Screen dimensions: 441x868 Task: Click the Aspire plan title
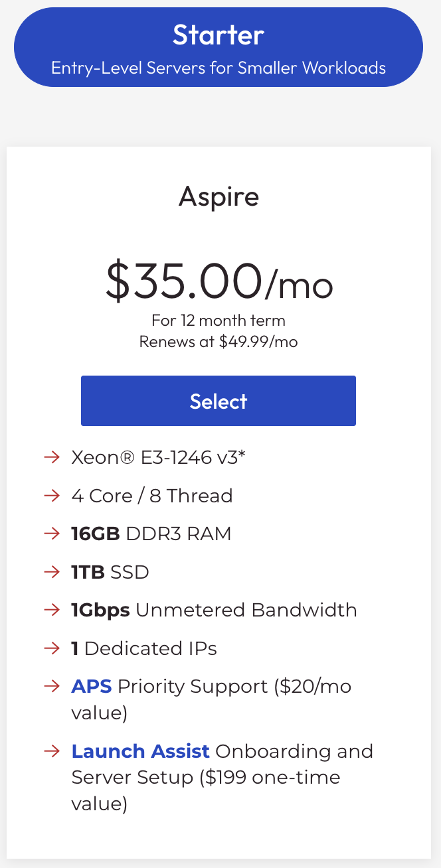coord(219,197)
